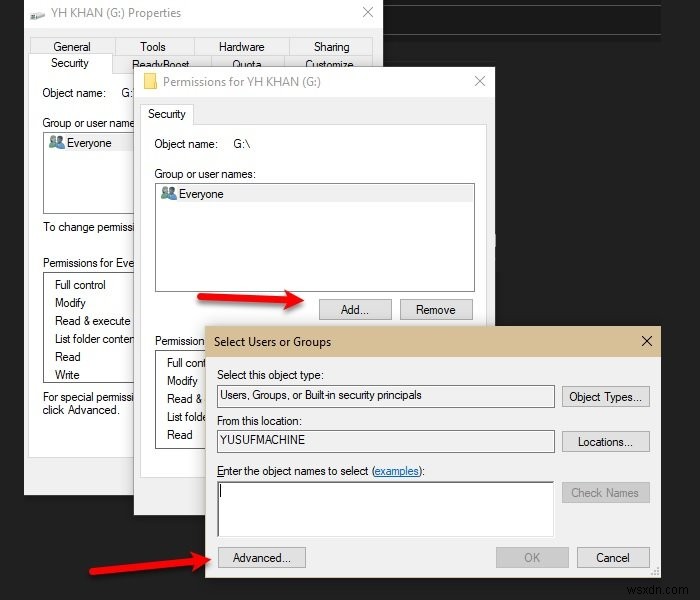The width and height of the screenshot is (700, 600).
Task: Focus the object names text box
Action: [385, 509]
